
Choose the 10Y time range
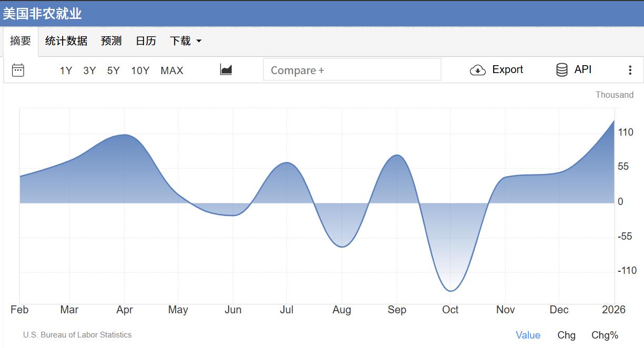(140, 70)
